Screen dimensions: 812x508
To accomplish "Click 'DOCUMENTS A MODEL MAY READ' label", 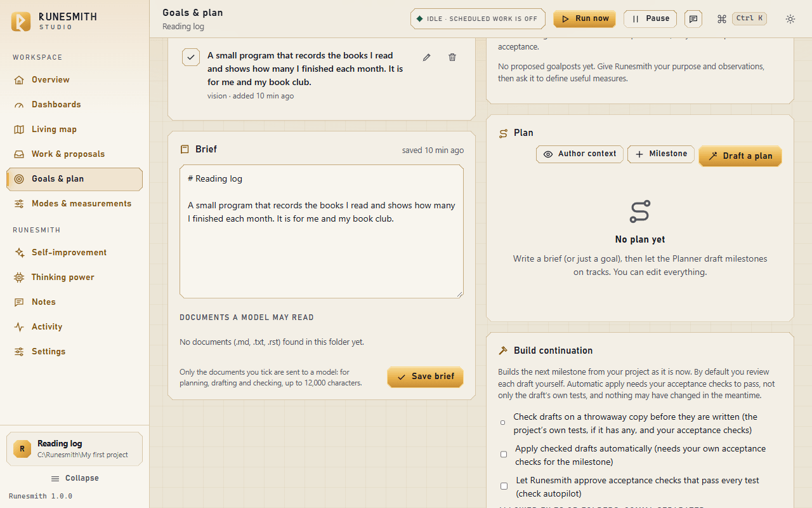I will 247,317.
